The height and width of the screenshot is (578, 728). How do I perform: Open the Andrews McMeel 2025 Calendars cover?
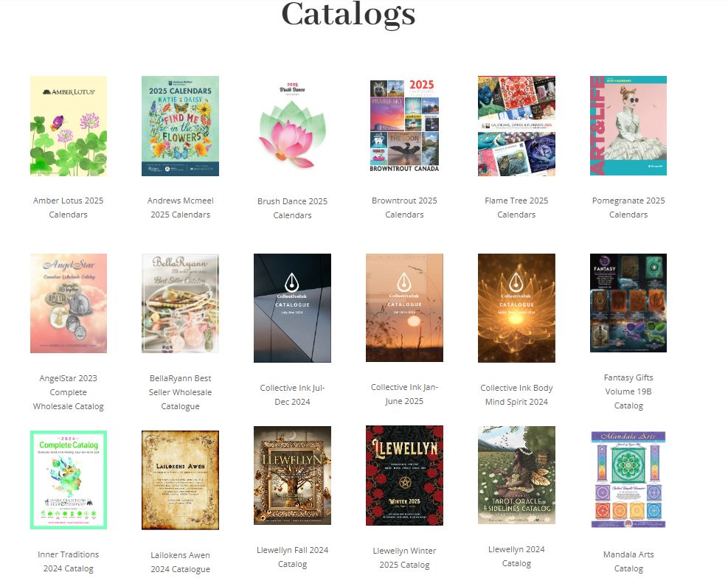click(180, 126)
